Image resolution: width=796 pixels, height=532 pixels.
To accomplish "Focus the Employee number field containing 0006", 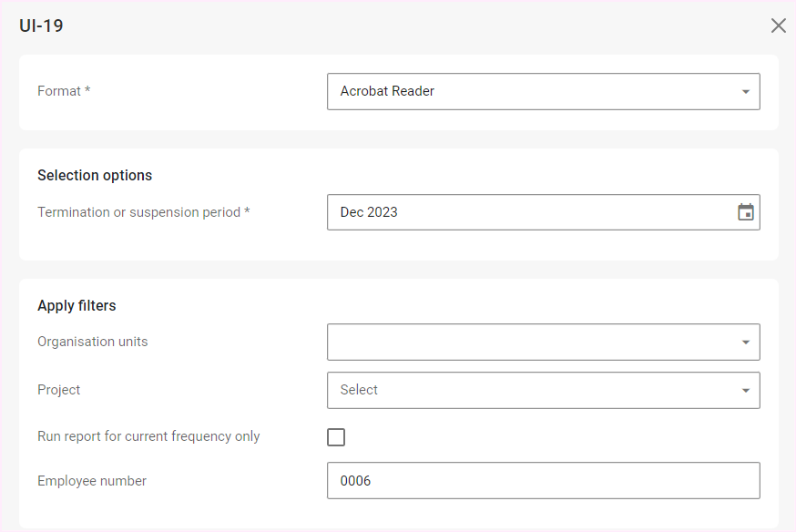I will (543, 481).
